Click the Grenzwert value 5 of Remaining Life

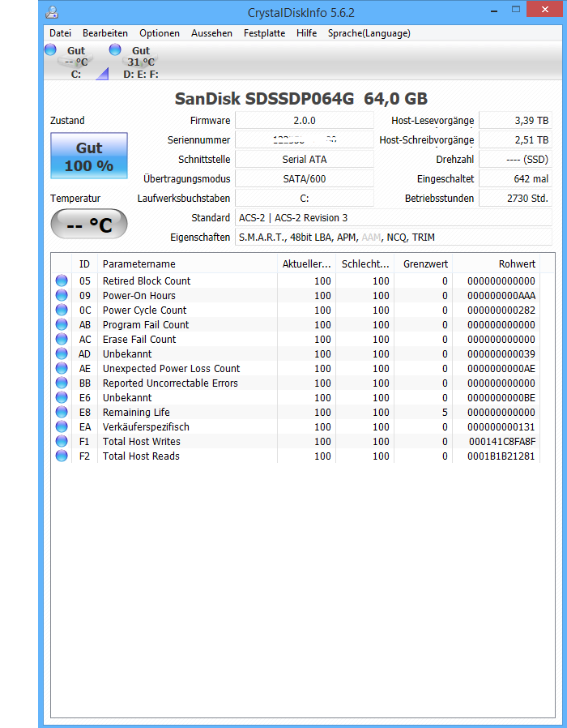point(445,413)
